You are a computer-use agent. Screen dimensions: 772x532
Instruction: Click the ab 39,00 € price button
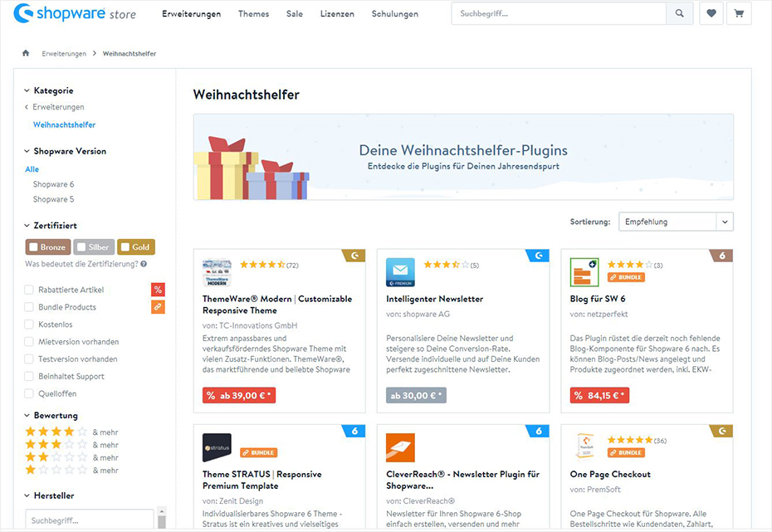point(239,396)
